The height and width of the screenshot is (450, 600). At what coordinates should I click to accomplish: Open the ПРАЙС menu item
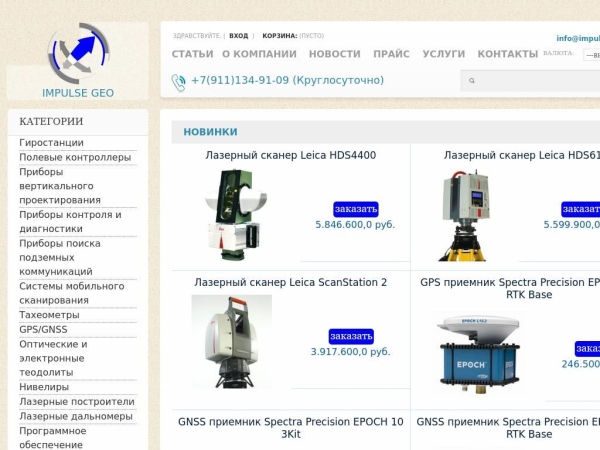pos(391,54)
